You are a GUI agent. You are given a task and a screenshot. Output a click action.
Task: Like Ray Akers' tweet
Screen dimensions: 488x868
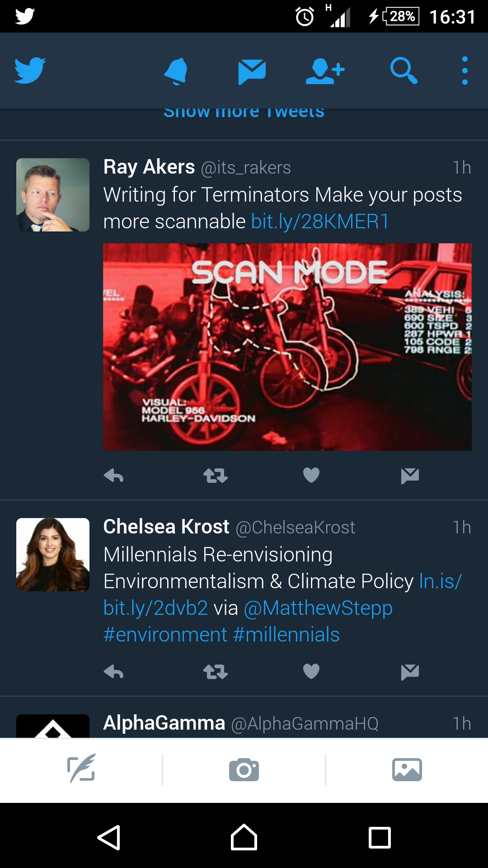(x=311, y=476)
